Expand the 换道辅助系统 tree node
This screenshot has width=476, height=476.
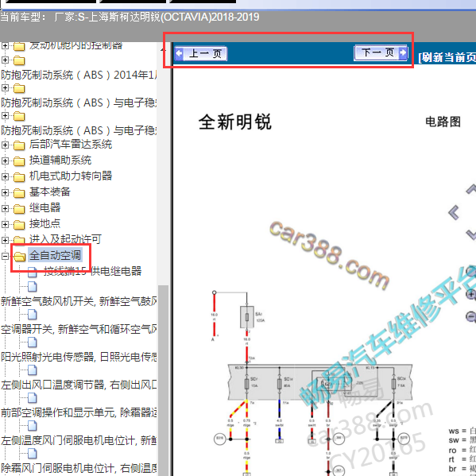pos(5,161)
